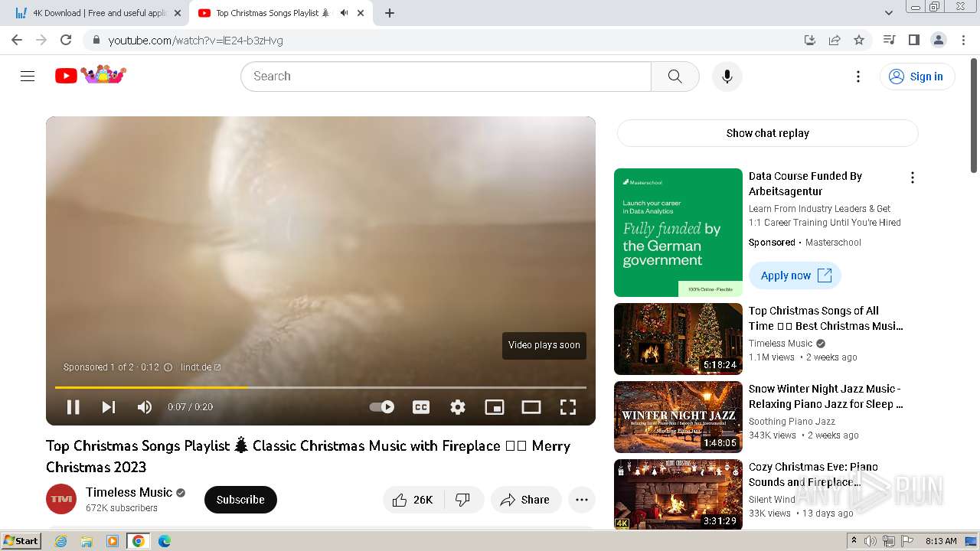Go to YouTube home via logo

tap(90, 75)
